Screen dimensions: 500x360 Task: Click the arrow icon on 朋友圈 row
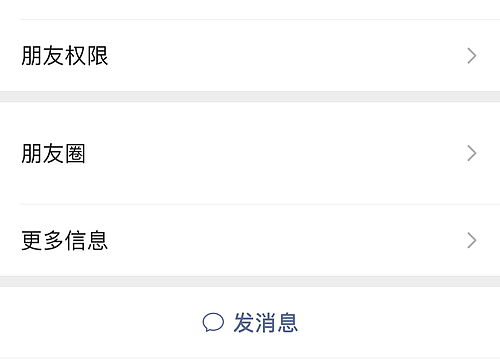point(472,153)
